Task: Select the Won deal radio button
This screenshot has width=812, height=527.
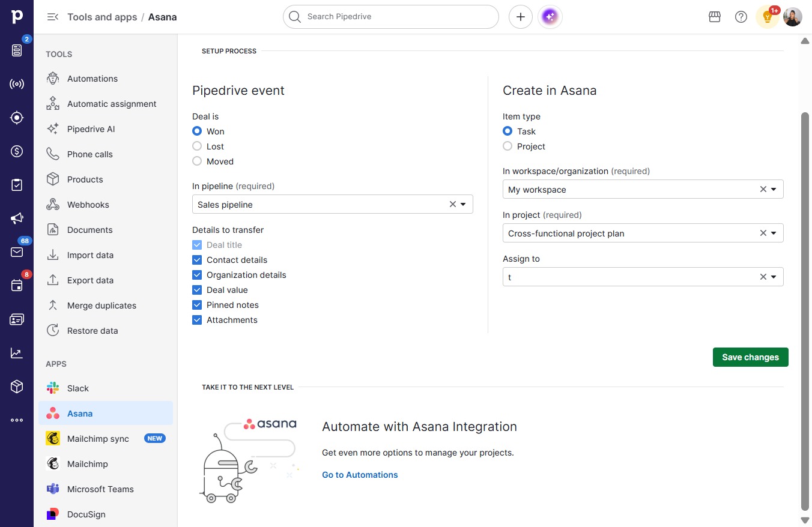Action: pos(197,131)
